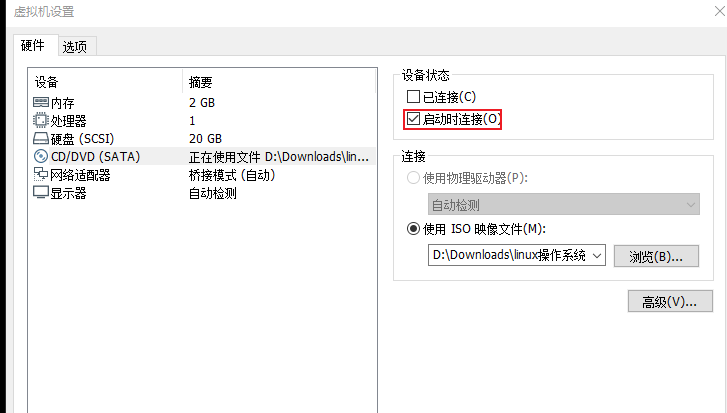Click the 设备 column header
This screenshot has width=727, height=413.
point(106,82)
